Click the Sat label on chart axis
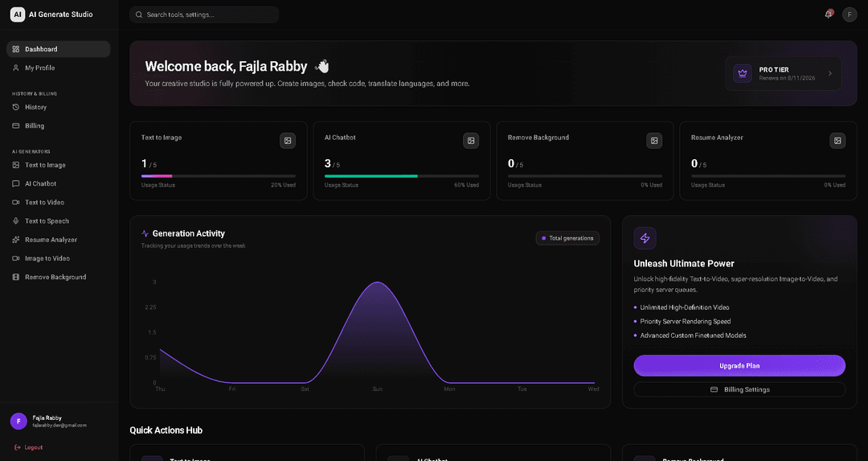Image resolution: width=868 pixels, height=461 pixels. coord(305,389)
